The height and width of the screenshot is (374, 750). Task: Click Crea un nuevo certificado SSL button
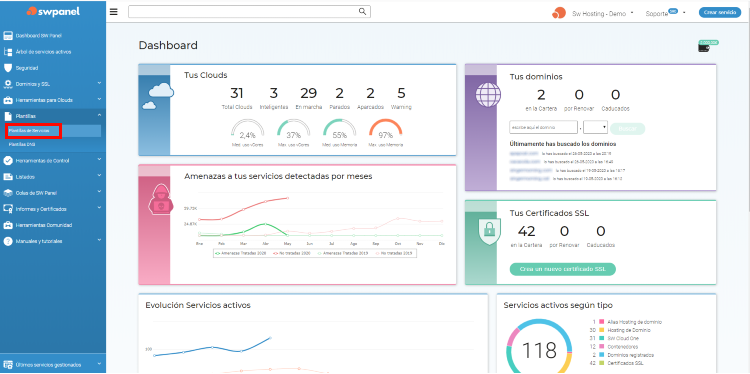562,269
